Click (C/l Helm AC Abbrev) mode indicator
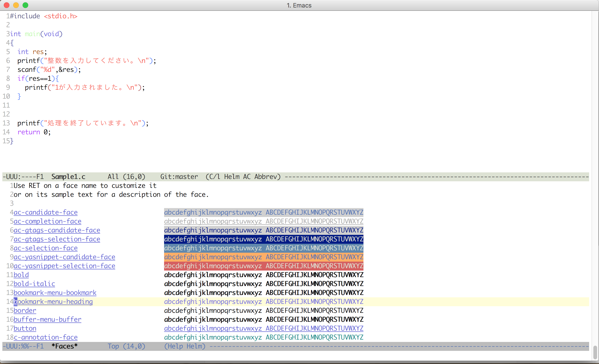Screen dimensions: 599x364 coord(243,177)
